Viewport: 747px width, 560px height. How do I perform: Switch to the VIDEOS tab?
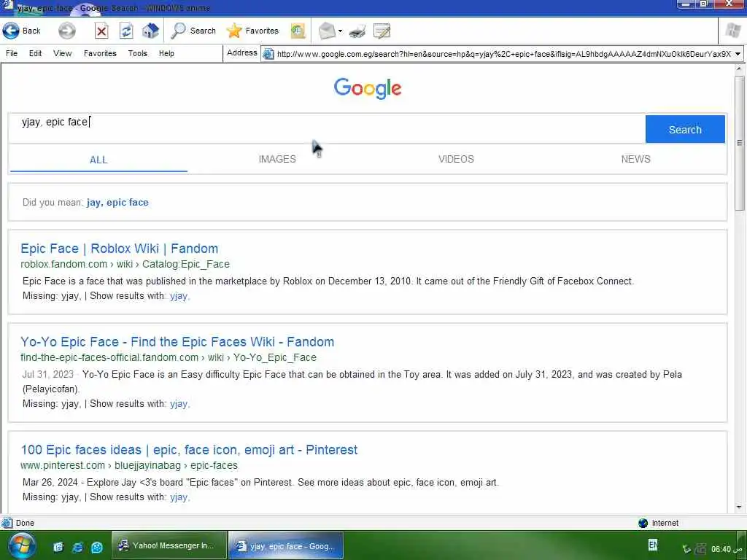click(x=456, y=159)
